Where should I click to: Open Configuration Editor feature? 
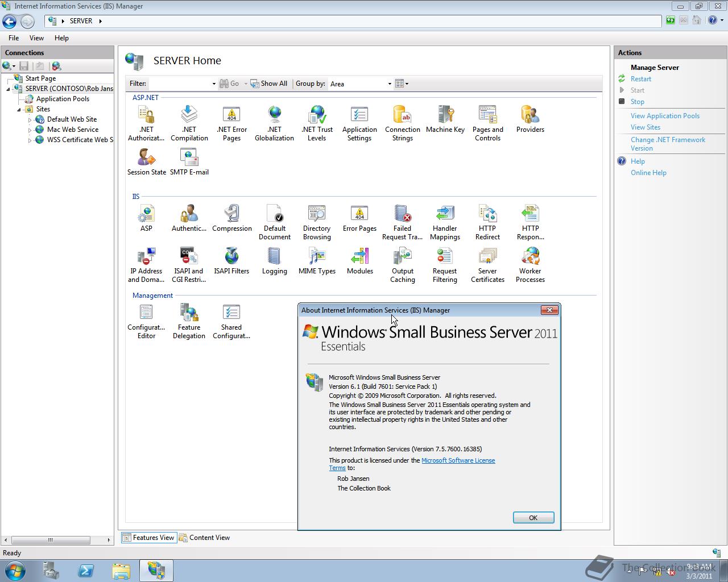(x=146, y=321)
